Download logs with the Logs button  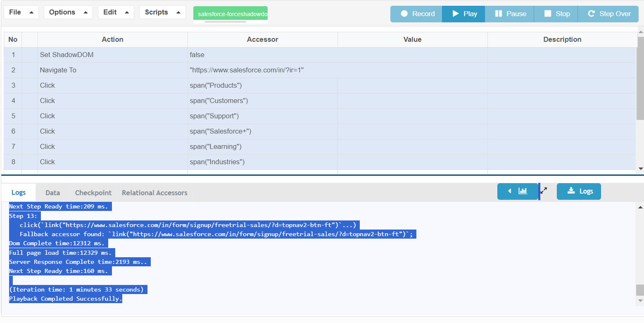coord(579,191)
